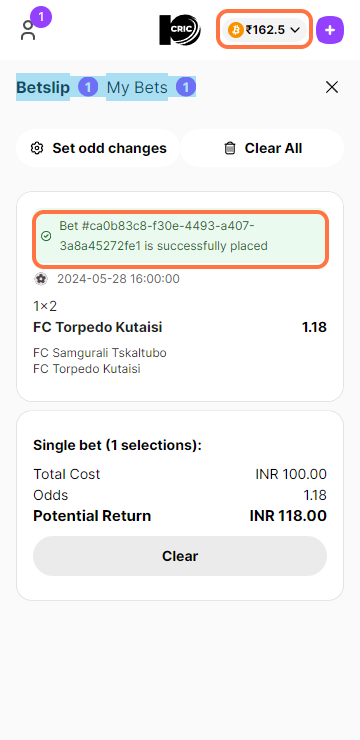
Task: Click the trash can icon
Action: 229,148
